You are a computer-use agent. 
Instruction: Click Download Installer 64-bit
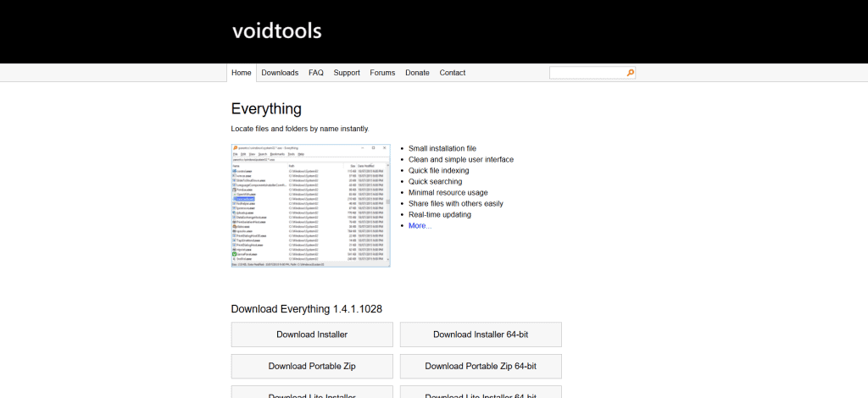[x=481, y=334]
